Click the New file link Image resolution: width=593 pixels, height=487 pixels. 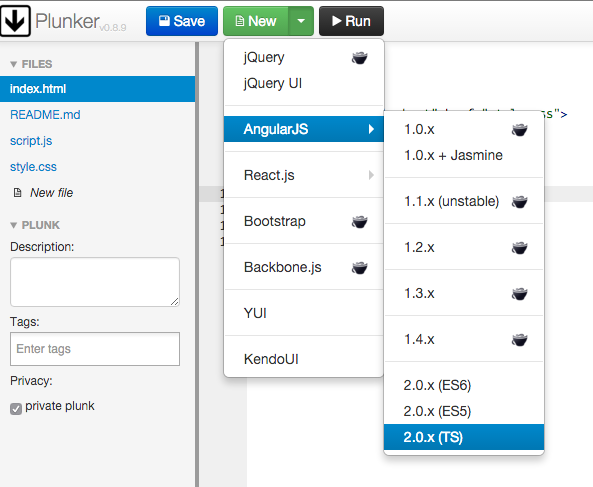coord(51,193)
